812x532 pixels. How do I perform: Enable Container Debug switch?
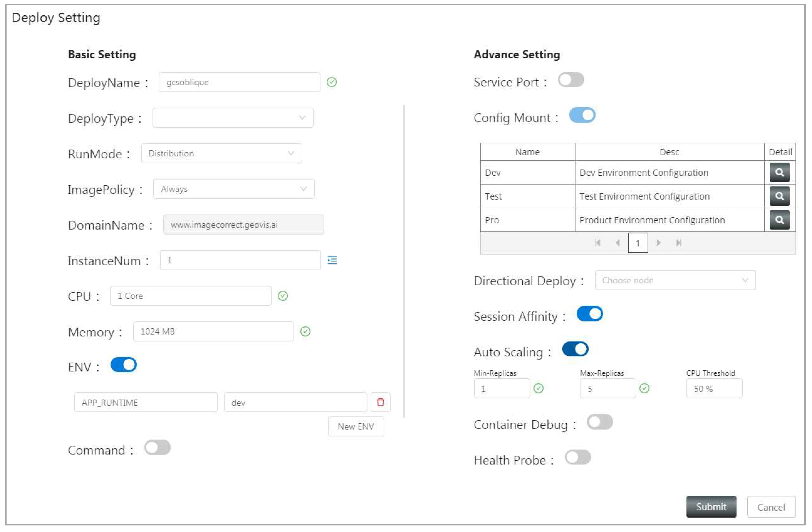coord(600,422)
